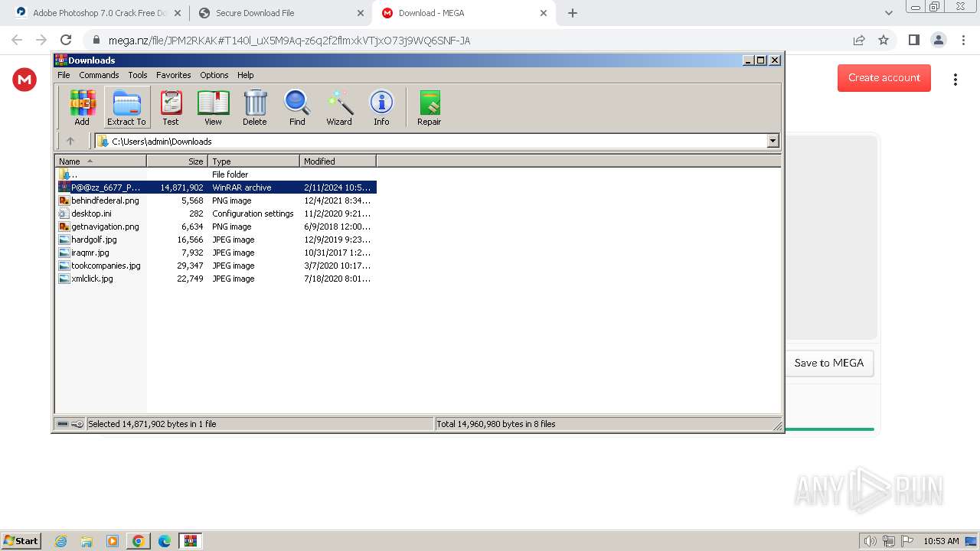
Task: Select xmlclick.jpg file
Action: 216,279
